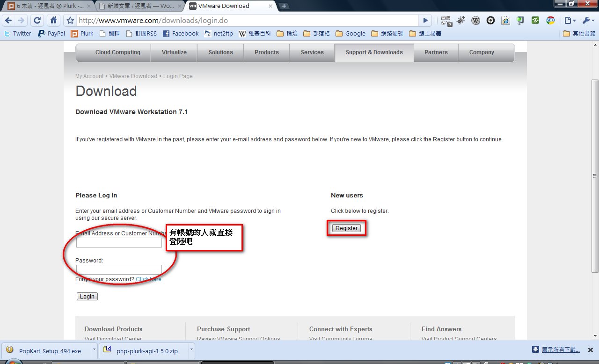Reload the current page
The width and height of the screenshot is (599, 364).
click(37, 21)
